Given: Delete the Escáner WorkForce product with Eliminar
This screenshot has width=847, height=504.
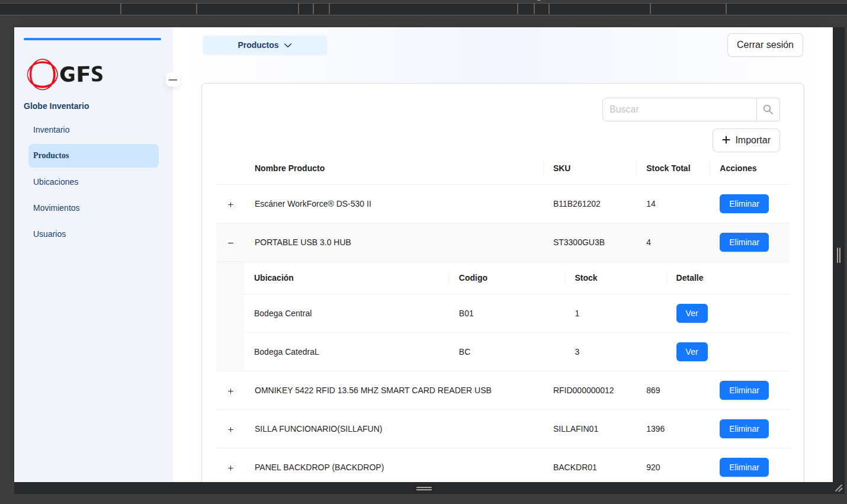Looking at the screenshot, I should [x=744, y=204].
